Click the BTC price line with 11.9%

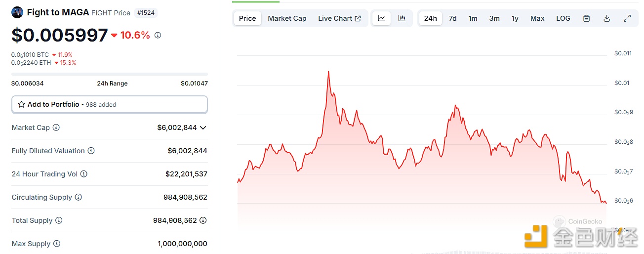point(42,55)
